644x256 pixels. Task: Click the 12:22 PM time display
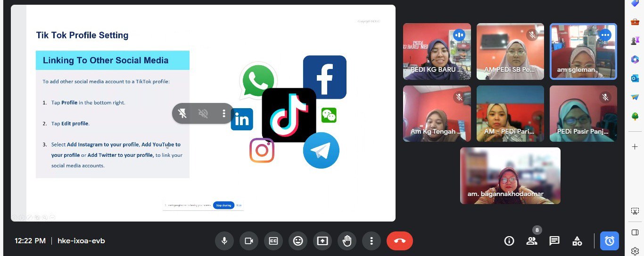[x=30, y=241]
